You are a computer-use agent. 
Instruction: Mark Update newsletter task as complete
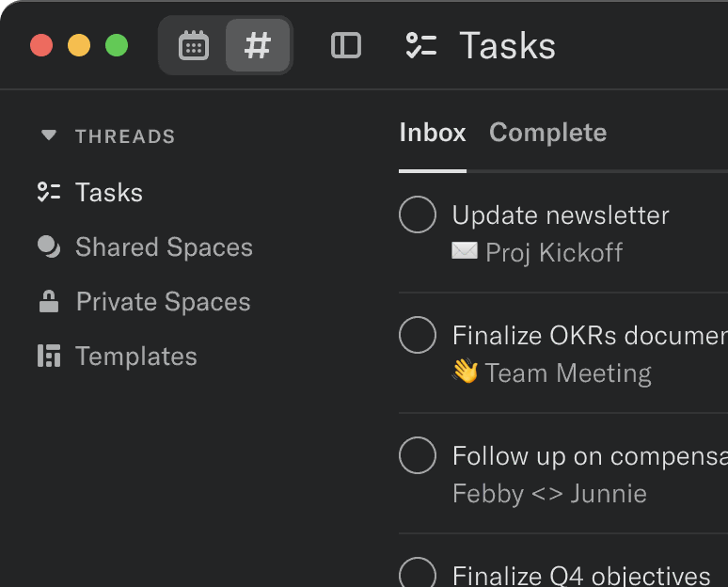click(x=418, y=214)
